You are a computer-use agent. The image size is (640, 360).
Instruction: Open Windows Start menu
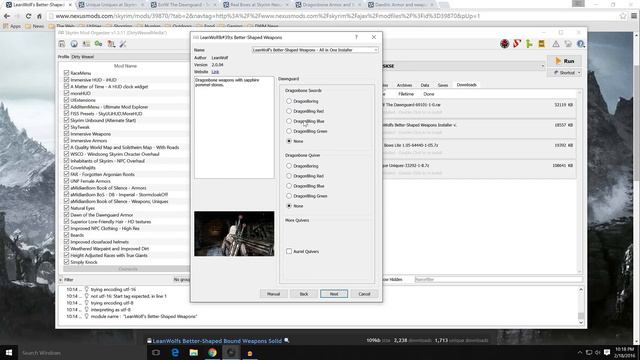coord(9,352)
